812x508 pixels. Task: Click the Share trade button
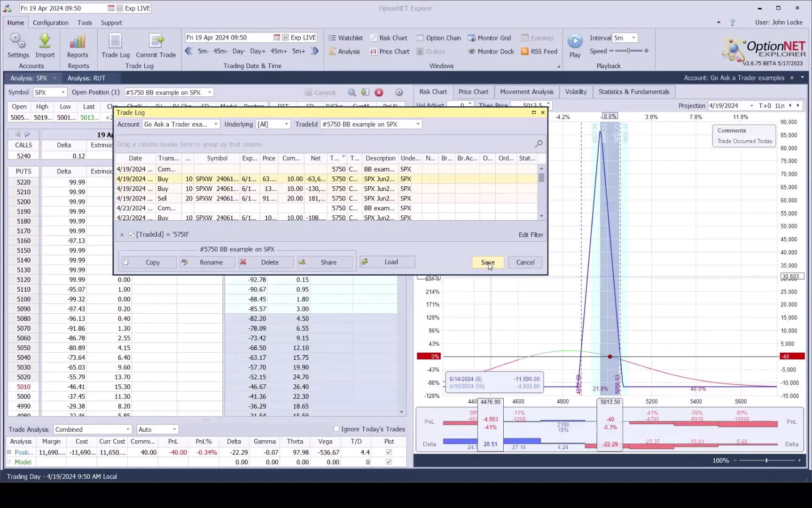[325, 262]
